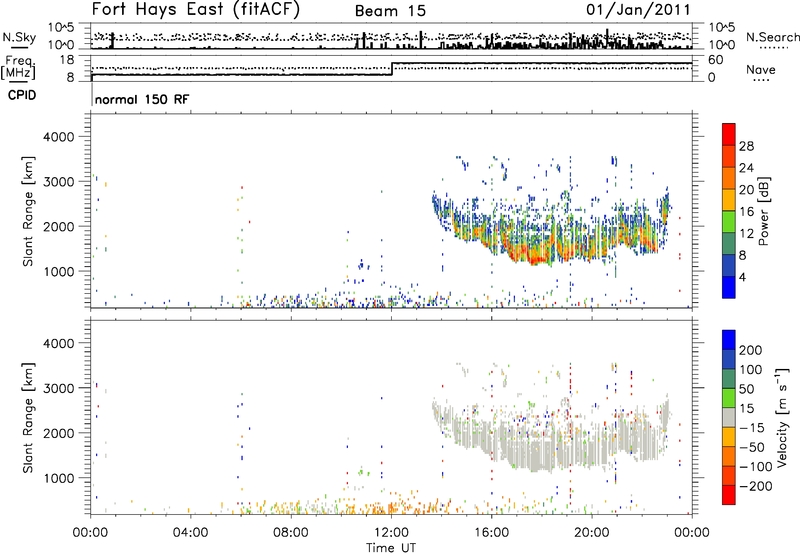Click the value '4' on Power colorbar

[x=743, y=277]
